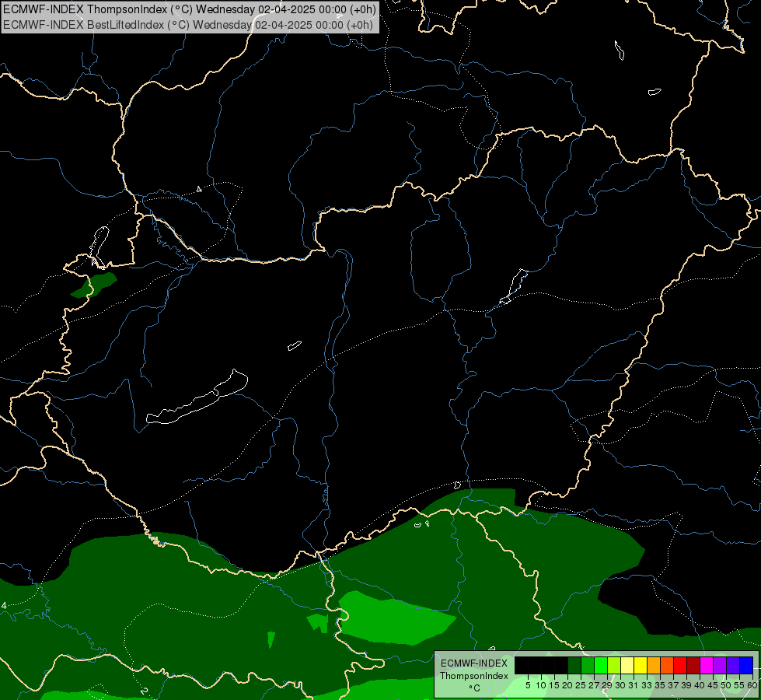Pick the bright green 27–29 legend swatch
The width and height of the screenshot is (761, 700).
[x=601, y=665]
